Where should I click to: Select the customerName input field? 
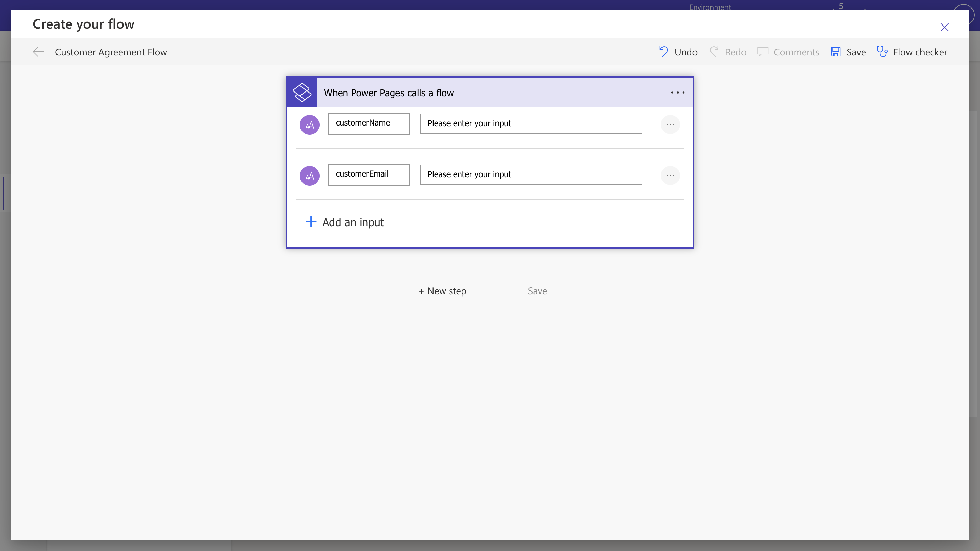click(368, 123)
